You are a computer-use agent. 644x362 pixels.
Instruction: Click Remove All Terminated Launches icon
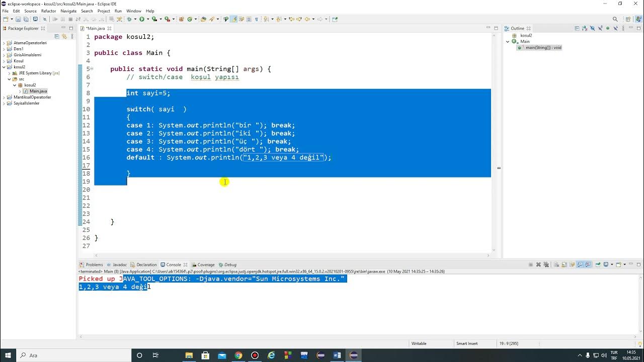pyautogui.click(x=546, y=264)
